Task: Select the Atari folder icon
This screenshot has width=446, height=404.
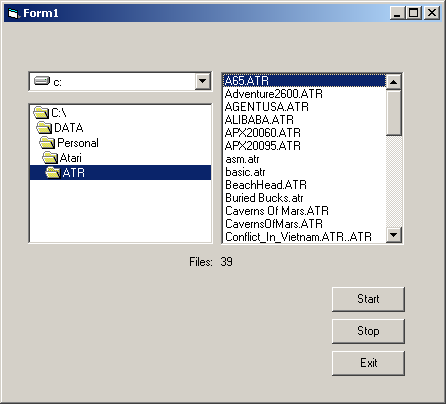Action: pyautogui.click(x=50, y=158)
